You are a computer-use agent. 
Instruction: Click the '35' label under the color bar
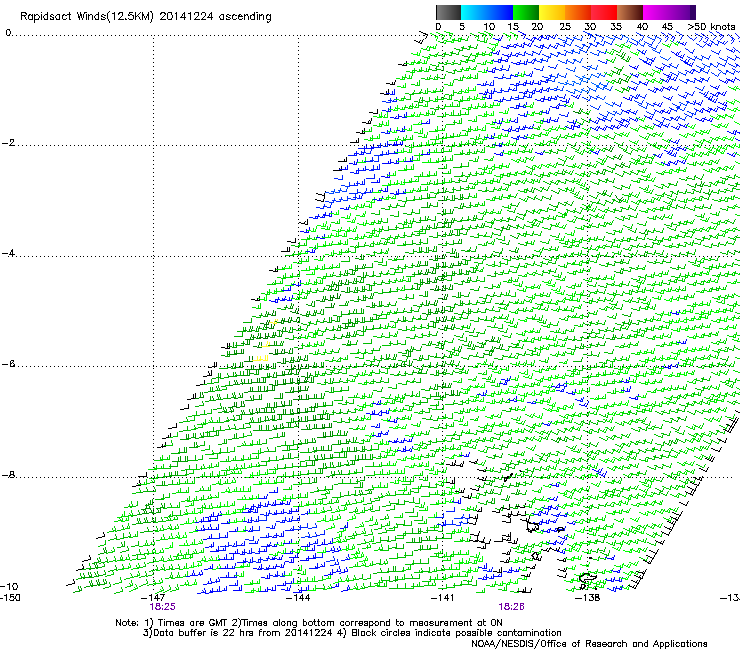pyautogui.click(x=616, y=27)
